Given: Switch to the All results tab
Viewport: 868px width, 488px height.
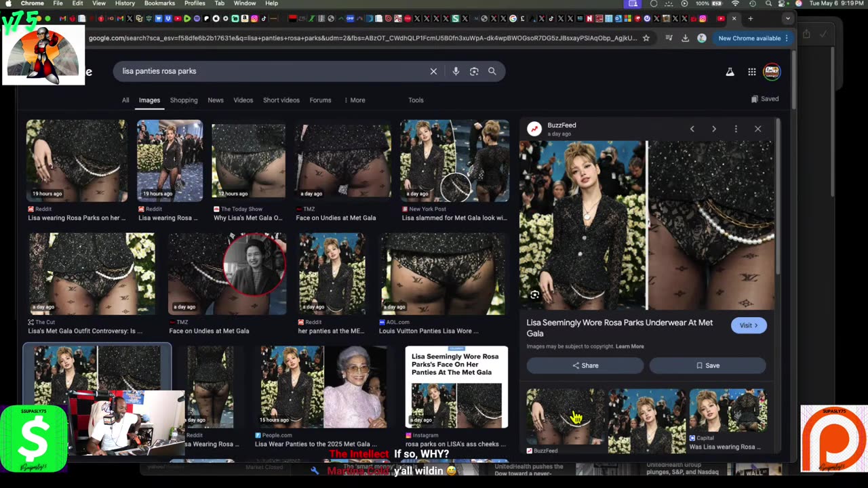Looking at the screenshot, I should pyautogui.click(x=125, y=100).
